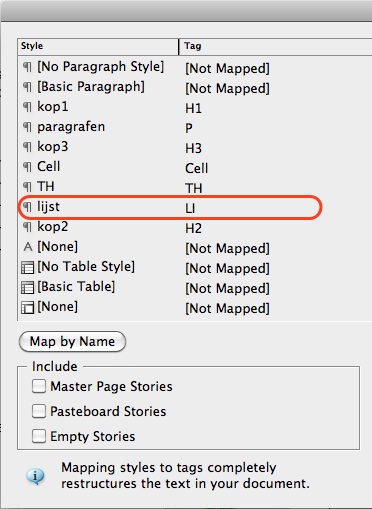The image size is (372, 509).
Task: Select the character style icon for [None]
Action: click(28, 247)
